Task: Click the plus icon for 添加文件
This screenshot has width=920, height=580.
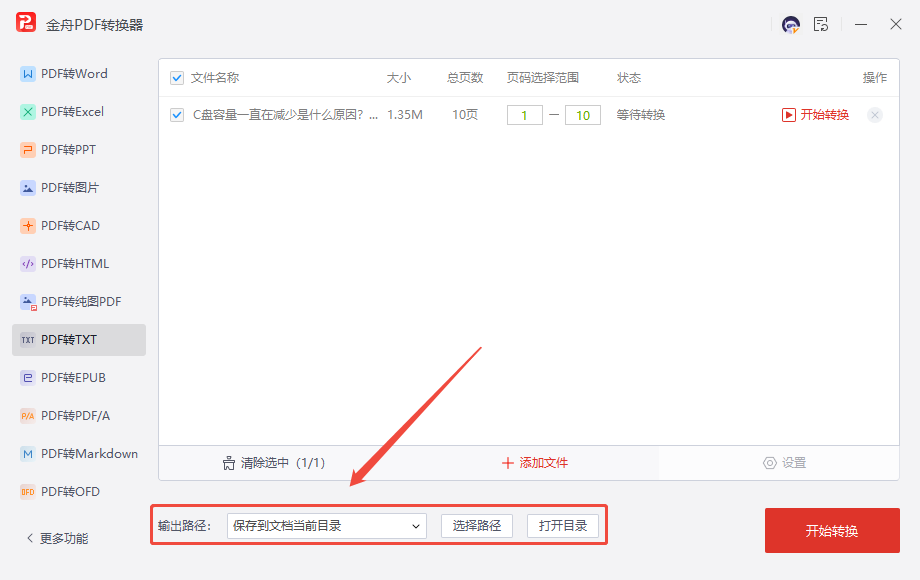Action: [508, 463]
